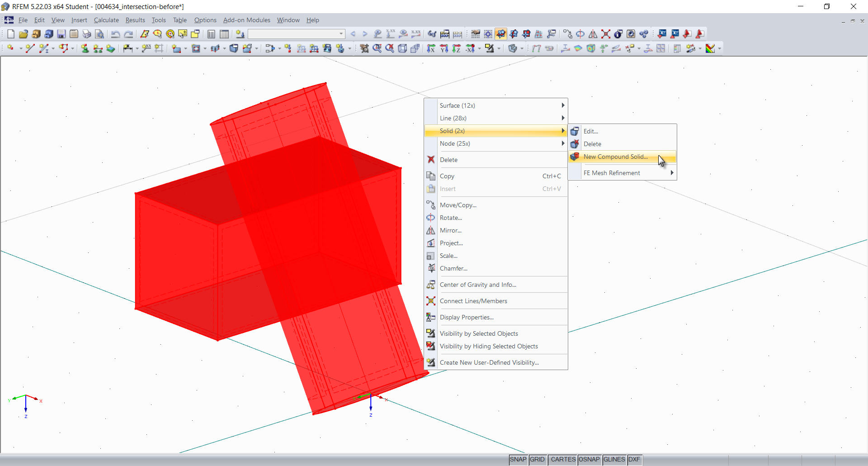The image size is (868, 466).
Task: Enable SNAP in the status bar
Action: coord(518,460)
